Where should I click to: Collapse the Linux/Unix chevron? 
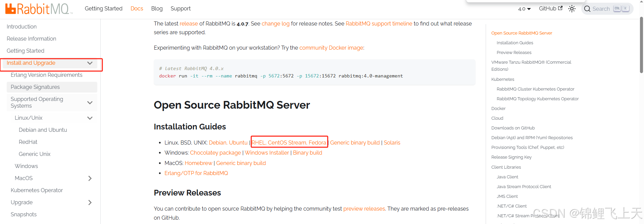coord(90,118)
